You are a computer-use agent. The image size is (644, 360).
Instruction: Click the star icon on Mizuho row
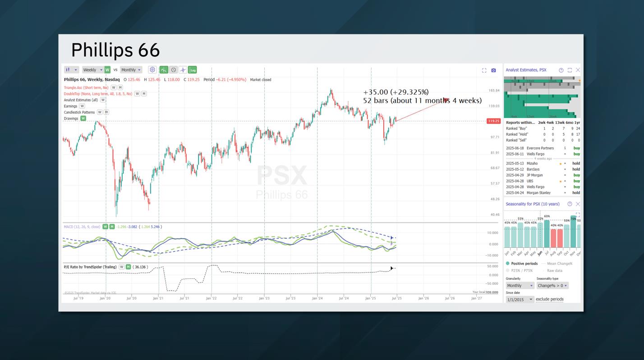(561, 164)
